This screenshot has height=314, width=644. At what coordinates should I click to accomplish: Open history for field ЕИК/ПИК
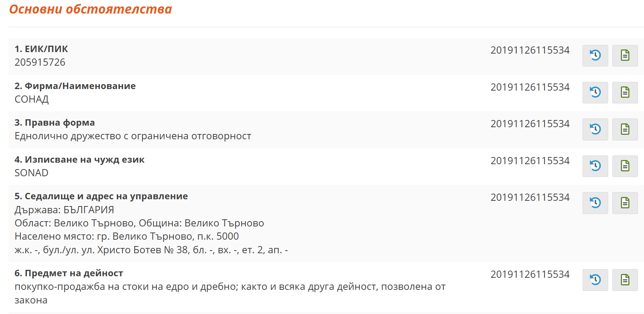595,55
